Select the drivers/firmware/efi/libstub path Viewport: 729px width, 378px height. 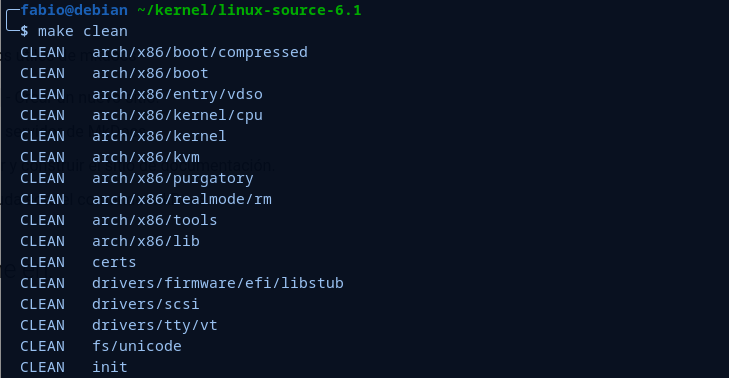click(218, 283)
